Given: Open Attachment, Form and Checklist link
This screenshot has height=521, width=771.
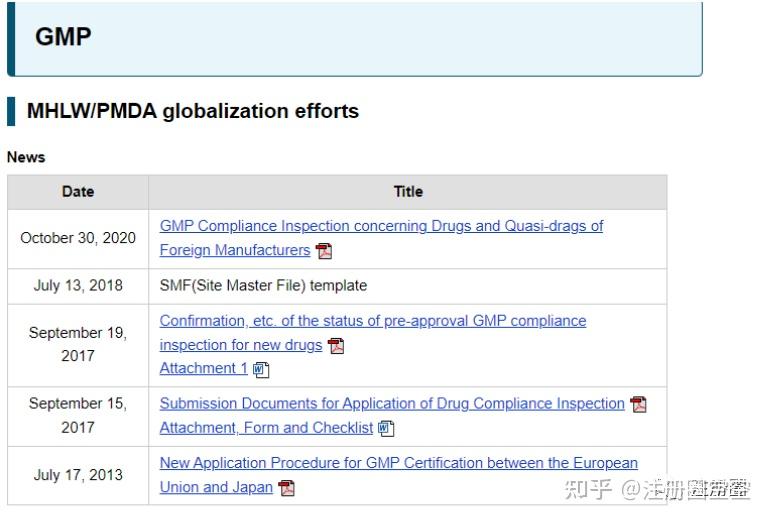Looking at the screenshot, I should pos(266,428).
